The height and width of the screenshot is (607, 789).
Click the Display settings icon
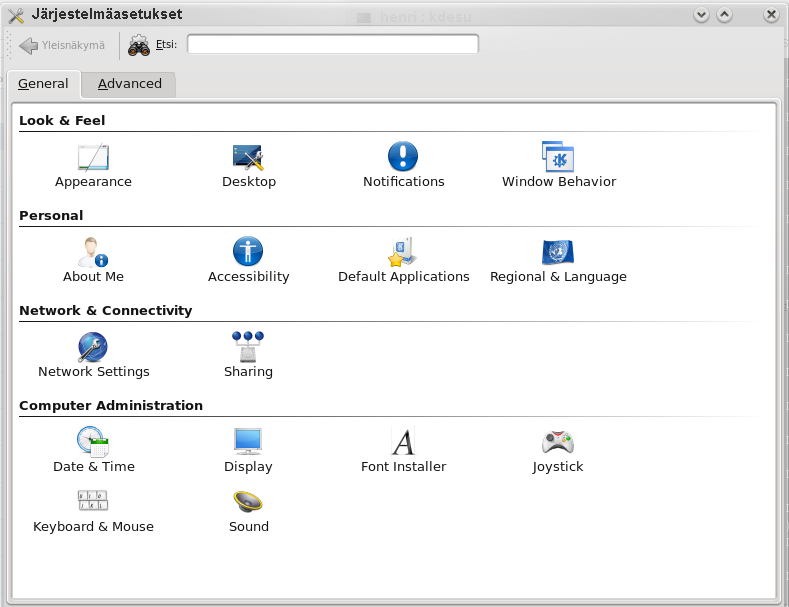pos(248,443)
